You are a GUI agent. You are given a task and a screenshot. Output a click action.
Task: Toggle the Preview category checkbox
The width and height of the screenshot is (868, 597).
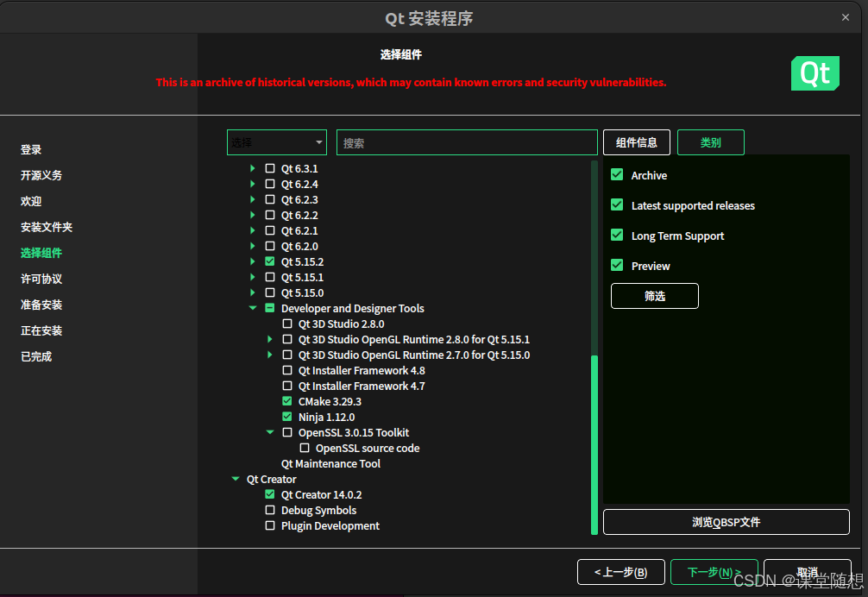click(617, 265)
